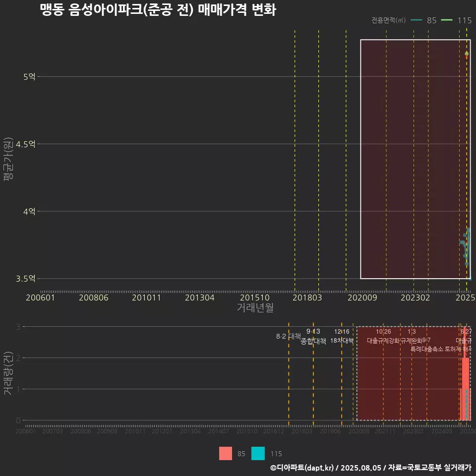Click the 202009 label on the price chart x-axis

(x=362, y=297)
